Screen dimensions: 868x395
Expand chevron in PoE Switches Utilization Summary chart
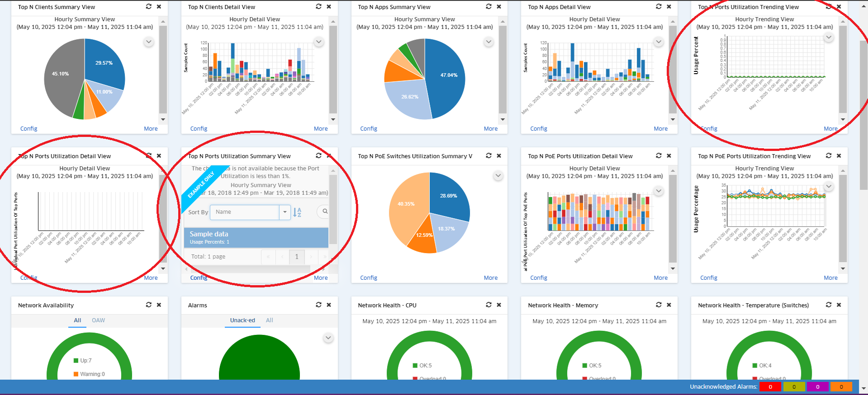pyautogui.click(x=498, y=175)
